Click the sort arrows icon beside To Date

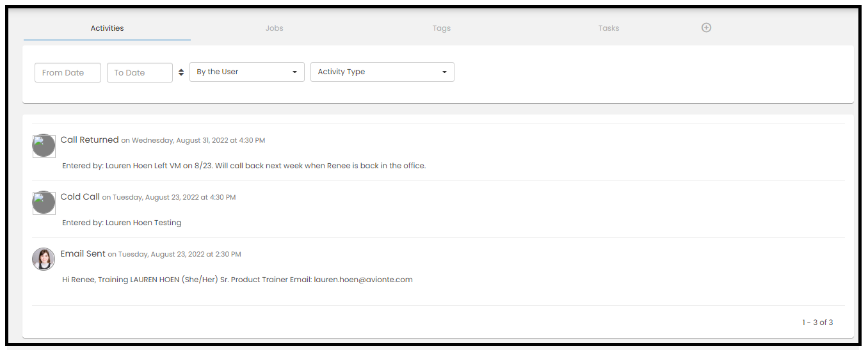pos(181,72)
